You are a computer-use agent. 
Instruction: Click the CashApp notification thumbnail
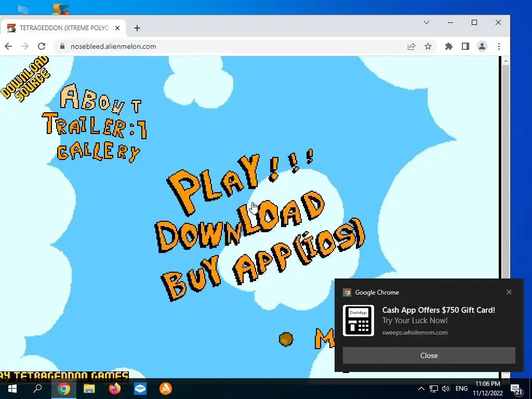pyautogui.click(x=358, y=321)
